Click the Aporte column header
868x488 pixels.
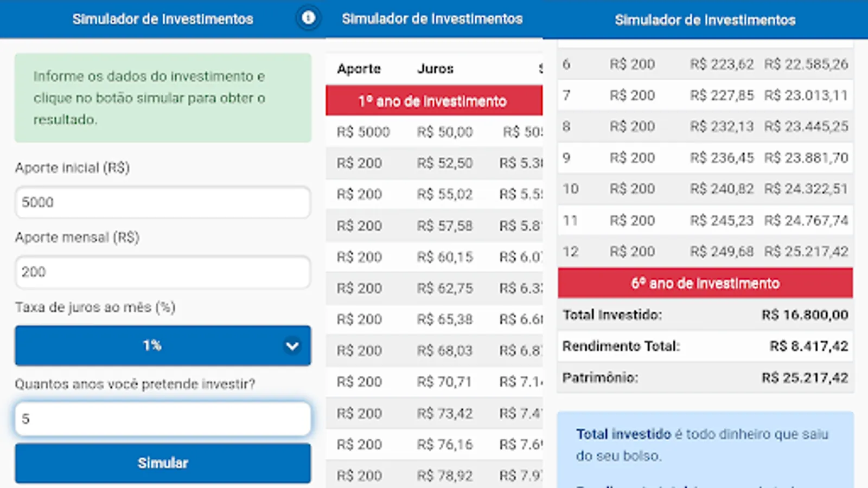[x=359, y=69]
